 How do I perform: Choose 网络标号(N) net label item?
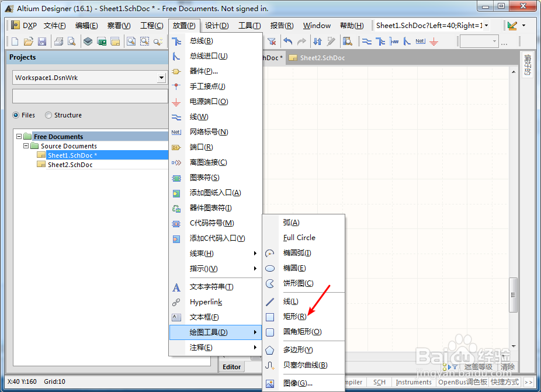216,132
